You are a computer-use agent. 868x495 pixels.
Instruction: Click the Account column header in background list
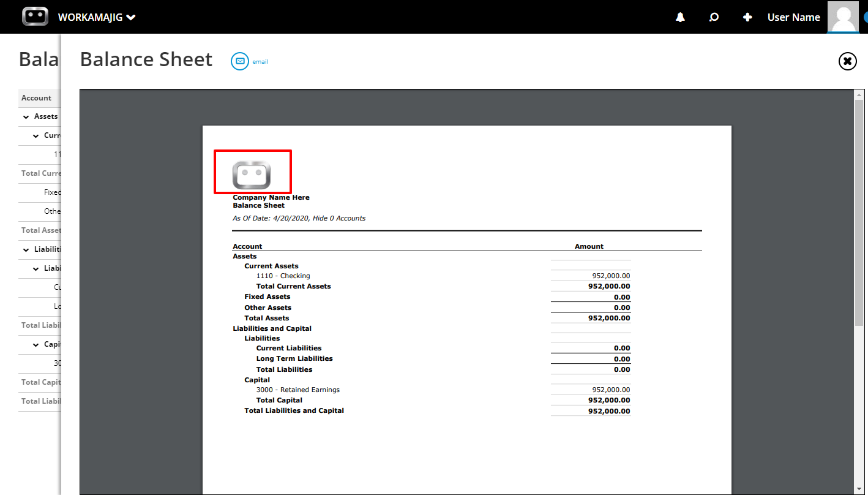40,98
